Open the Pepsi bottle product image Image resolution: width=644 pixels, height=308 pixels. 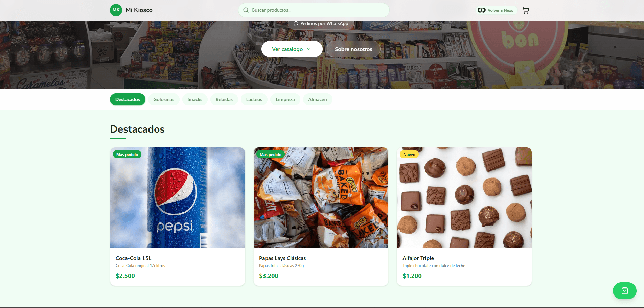(x=178, y=198)
